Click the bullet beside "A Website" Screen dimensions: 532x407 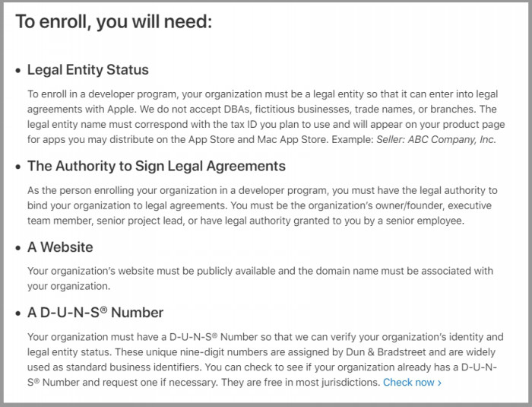pos(18,248)
